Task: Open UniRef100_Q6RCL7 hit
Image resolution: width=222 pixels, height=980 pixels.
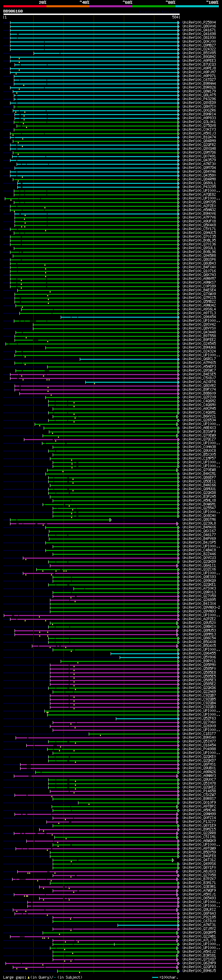Action: point(199,359)
